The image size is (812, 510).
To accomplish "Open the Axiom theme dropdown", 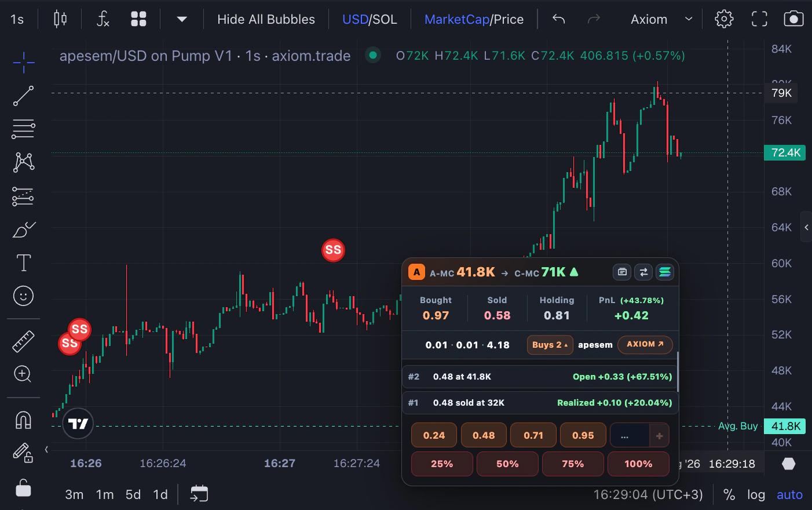I will [661, 19].
